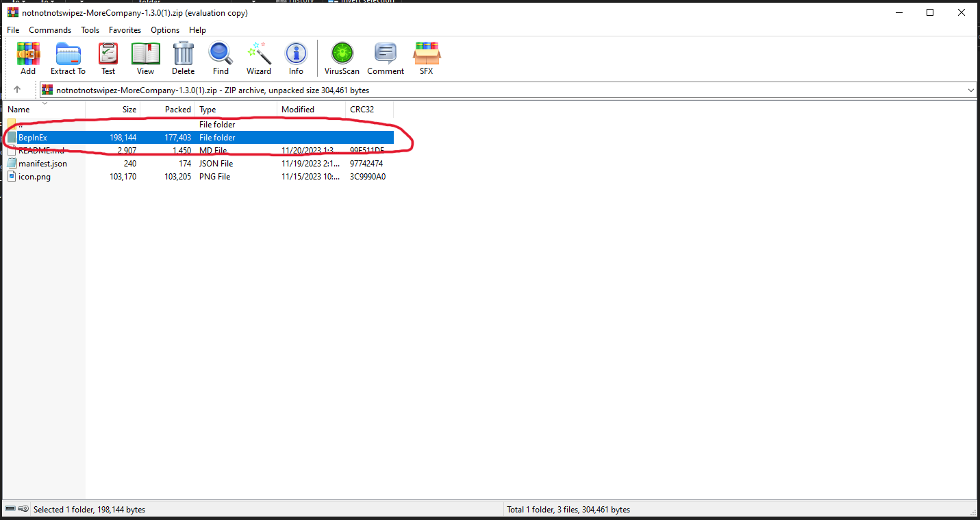The image size is (980, 520).
Task: Select the BepInEx folder name
Action: click(x=32, y=138)
